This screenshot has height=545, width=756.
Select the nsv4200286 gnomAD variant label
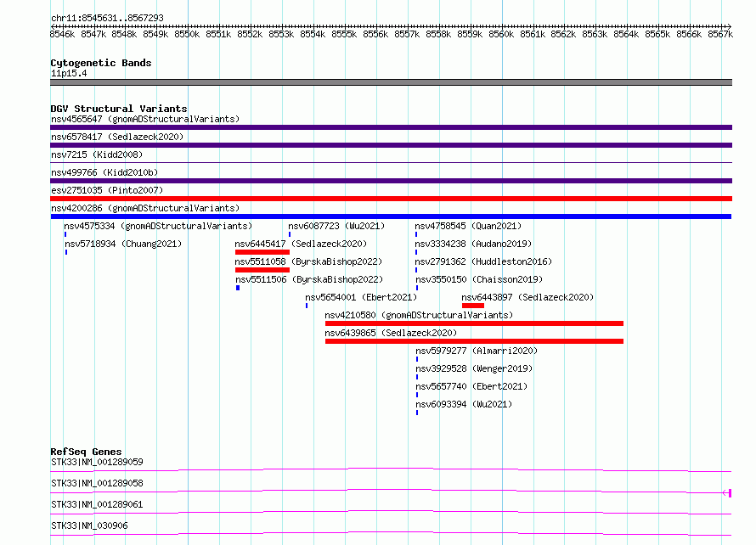tap(145, 208)
